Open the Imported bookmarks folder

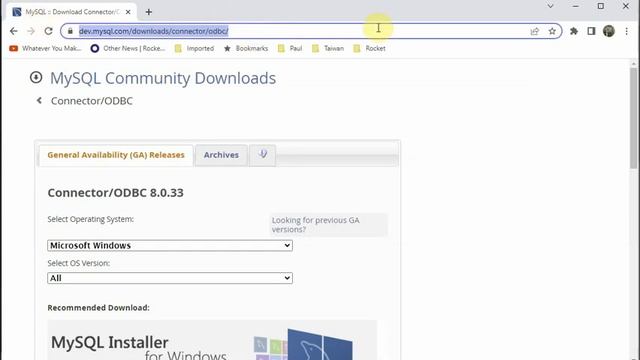[x=195, y=48]
